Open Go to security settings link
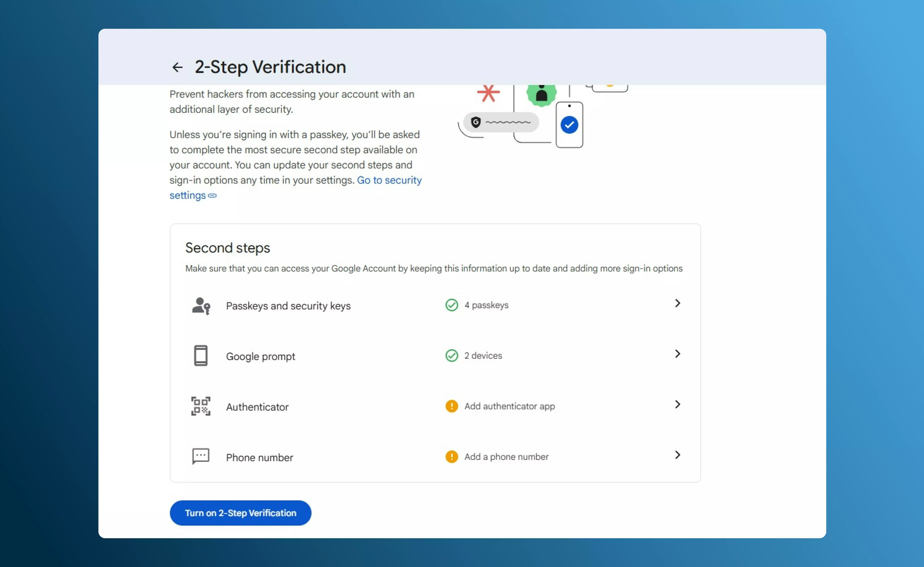Viewport: 924px width, 567px height. coord(389,180)
